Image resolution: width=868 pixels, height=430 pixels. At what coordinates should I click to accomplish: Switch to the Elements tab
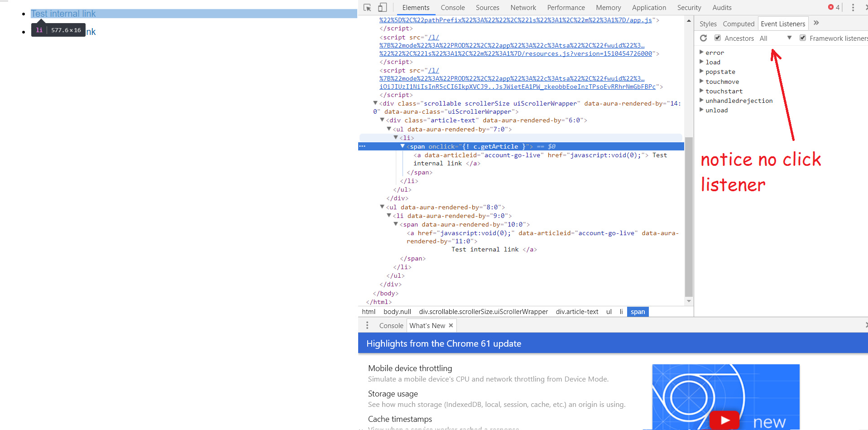click(416, 8)
